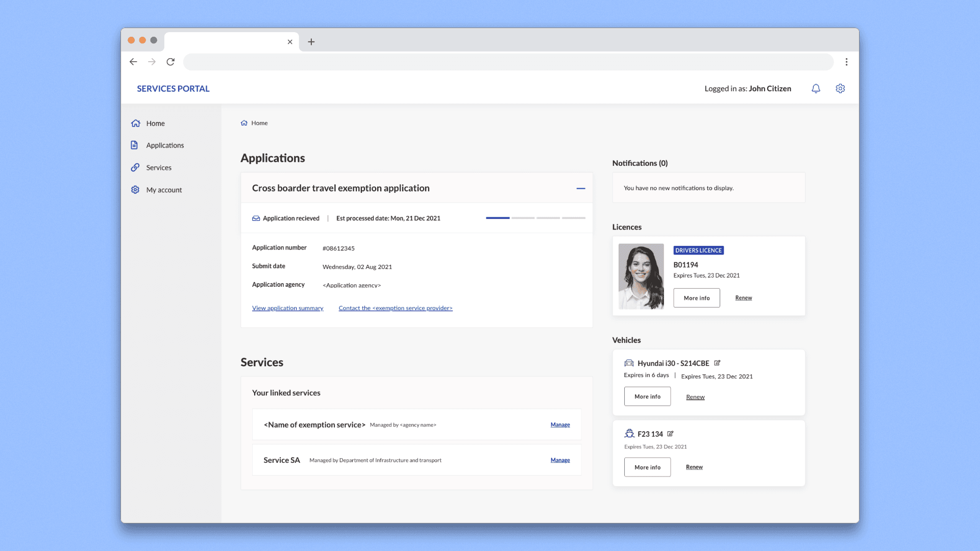Manage Service SA linked service
The height and width of the screenshot is (551, 980).
[x=560, y=460]
